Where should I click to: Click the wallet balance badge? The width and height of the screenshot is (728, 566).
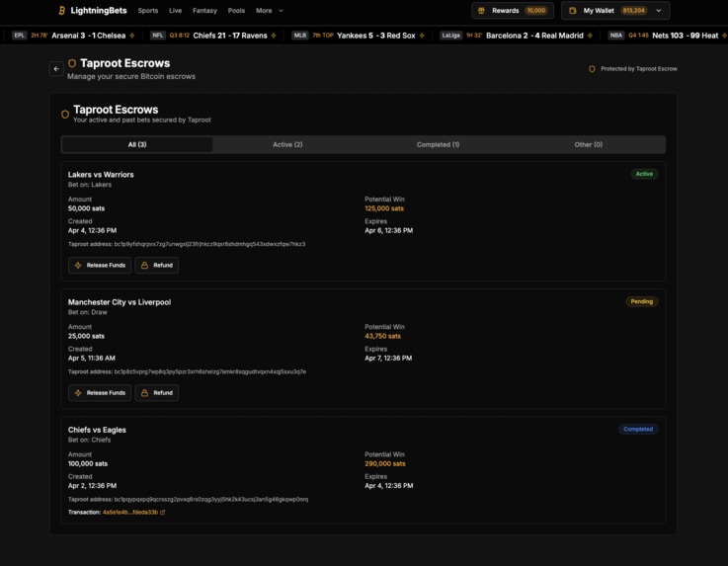[x=634, y=11]
